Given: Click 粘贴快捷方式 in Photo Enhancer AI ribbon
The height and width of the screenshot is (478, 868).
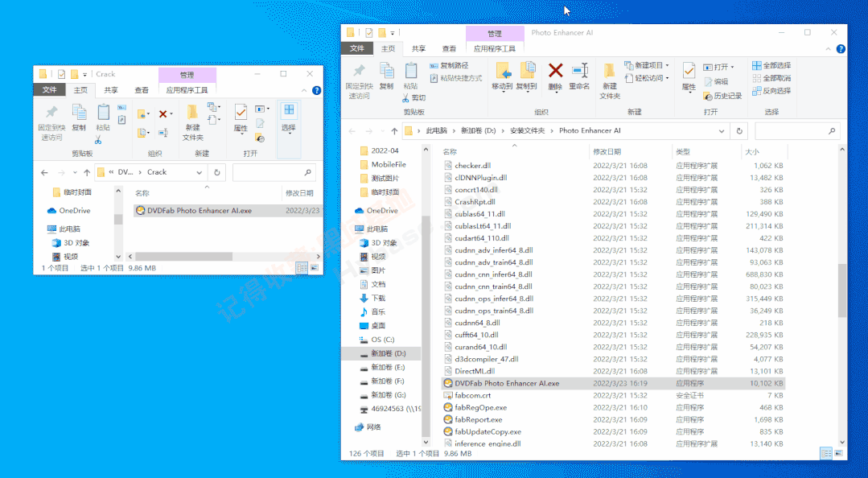Looking at the screenshot, I should pos(455,78).
